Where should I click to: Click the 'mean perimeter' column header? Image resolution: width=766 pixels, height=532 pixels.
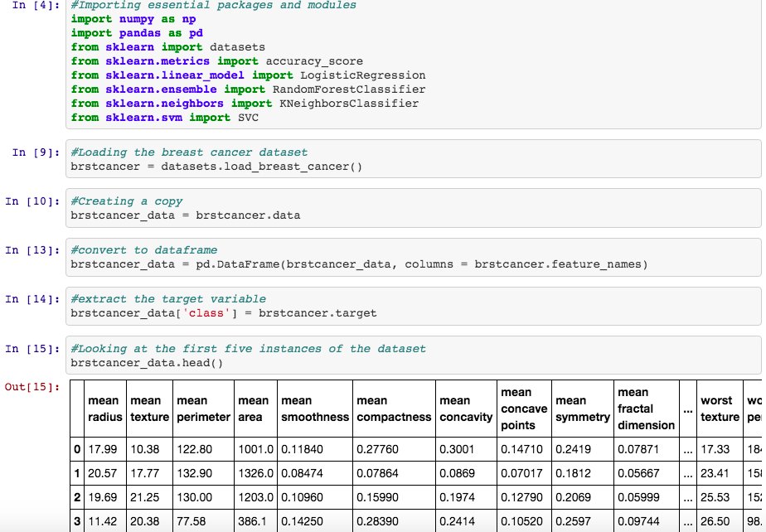(x=203, y=409)
